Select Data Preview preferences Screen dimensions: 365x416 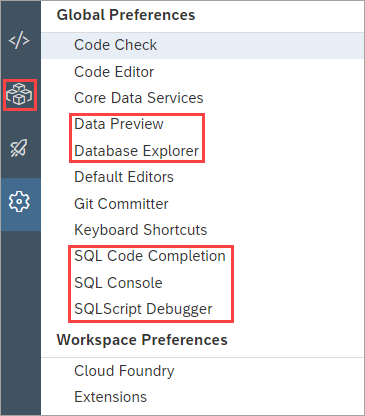point(119,124)
